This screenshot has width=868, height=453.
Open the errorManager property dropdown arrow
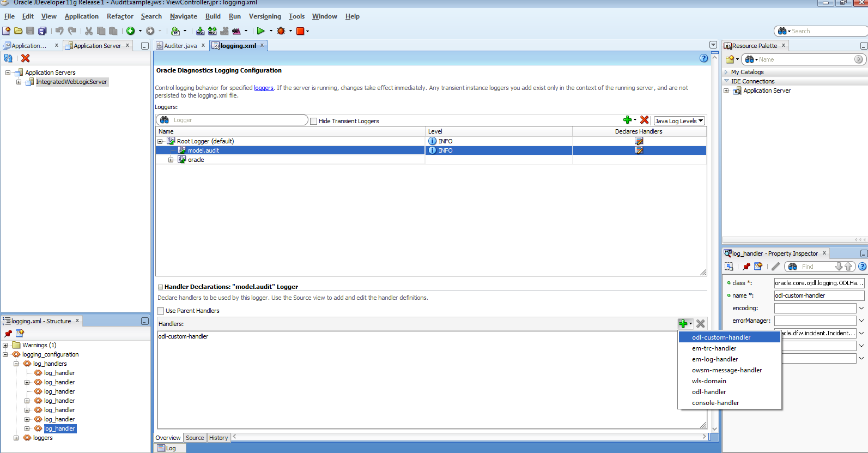(861, 321)
